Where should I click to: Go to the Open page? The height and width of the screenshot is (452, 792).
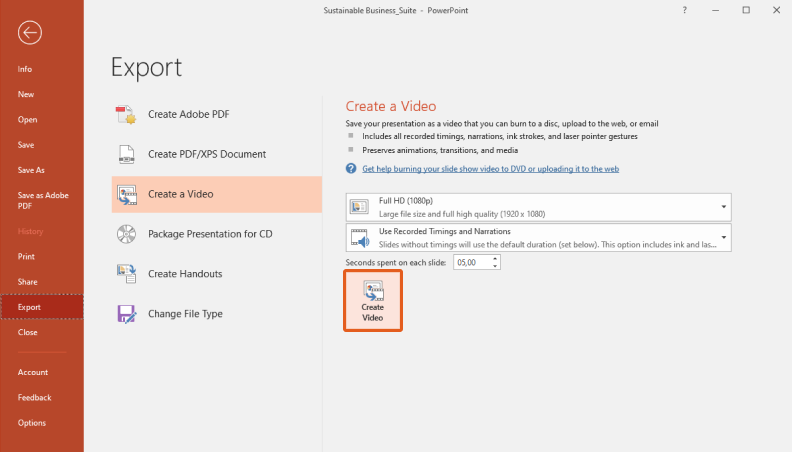(x=42, y=120)
